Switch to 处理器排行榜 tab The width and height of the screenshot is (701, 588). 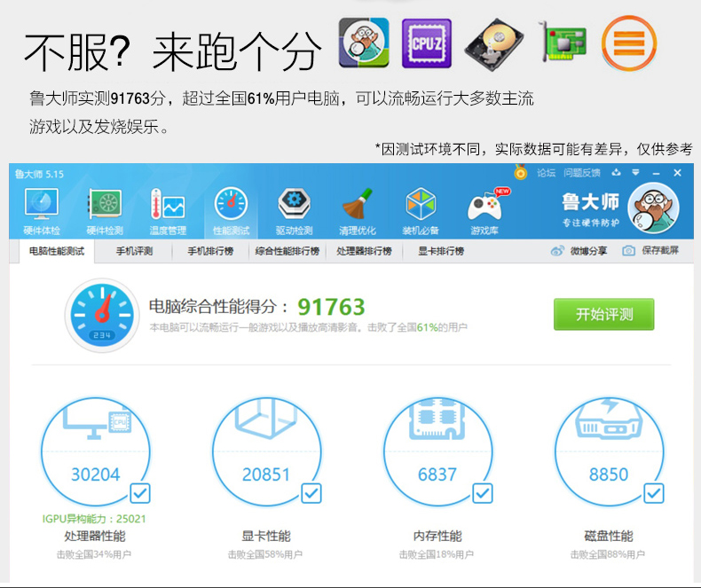(365, 251)
